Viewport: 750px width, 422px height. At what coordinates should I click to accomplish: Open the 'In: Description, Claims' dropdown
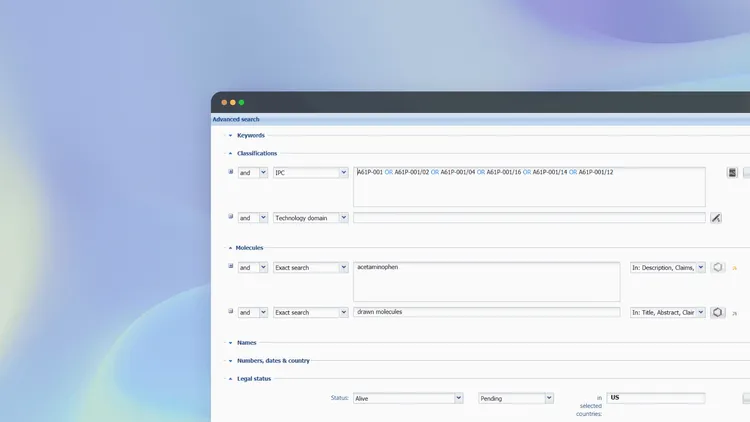tap(667, 267)
